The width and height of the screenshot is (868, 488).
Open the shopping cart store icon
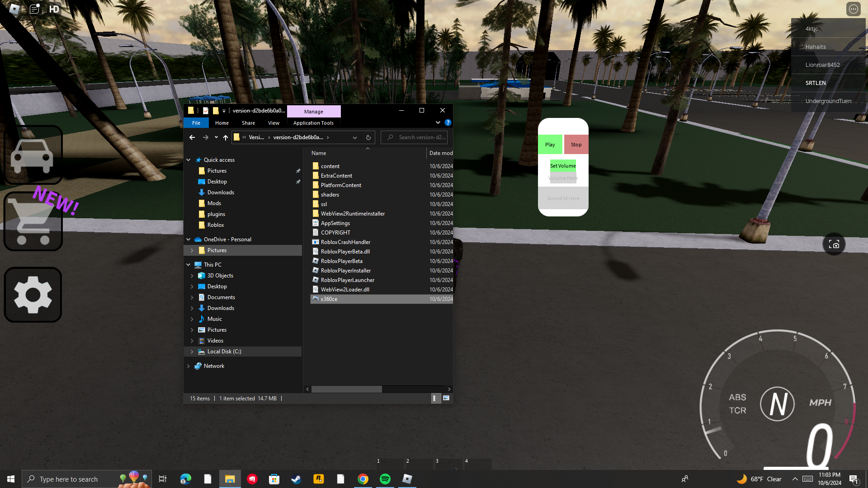[33, 221]
